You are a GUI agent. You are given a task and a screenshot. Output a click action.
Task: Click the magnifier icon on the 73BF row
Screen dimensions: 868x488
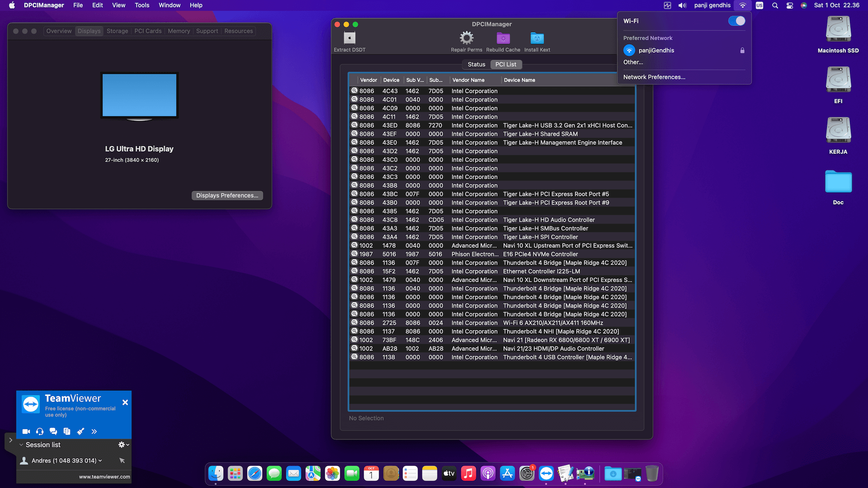[354, 340]
